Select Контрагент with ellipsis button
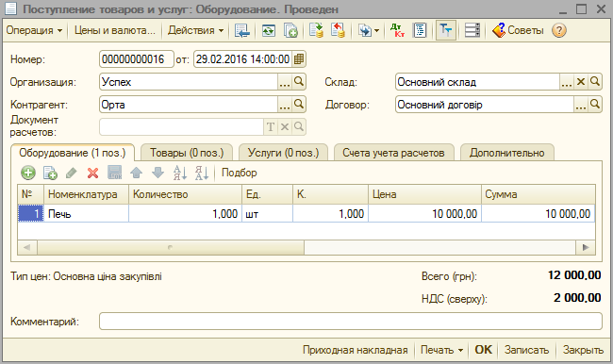Image resolution: width=613 pixels, height=364 pixels. pyautogui.click(x=285, y=105)
